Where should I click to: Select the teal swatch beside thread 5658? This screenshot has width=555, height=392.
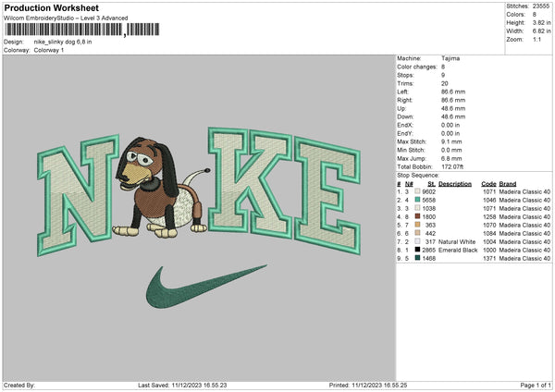point(417,200)
